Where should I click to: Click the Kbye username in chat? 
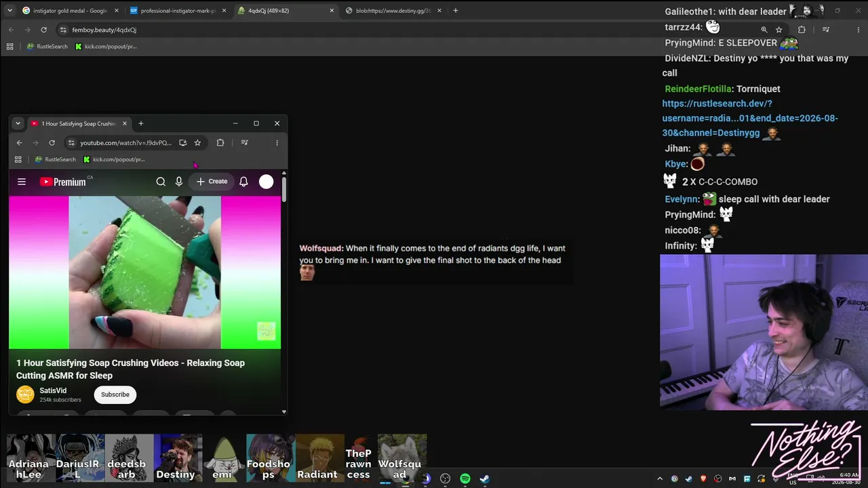(675, 164)
